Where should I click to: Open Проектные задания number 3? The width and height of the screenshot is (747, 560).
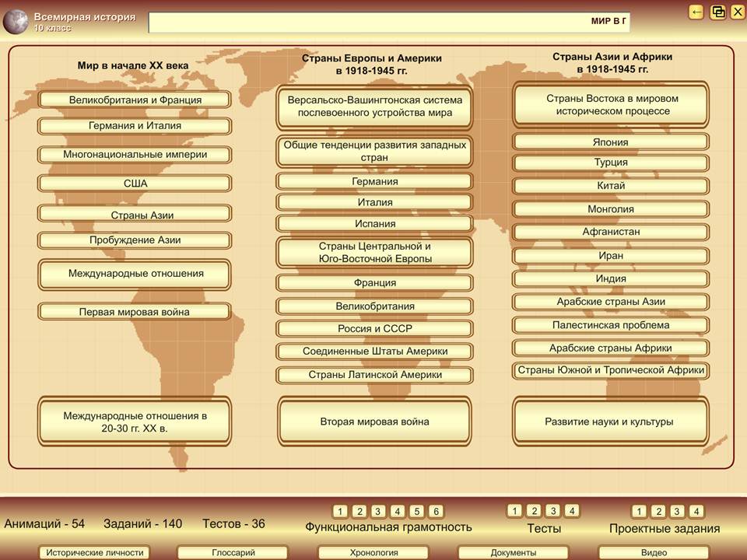[x=677, y=512]
